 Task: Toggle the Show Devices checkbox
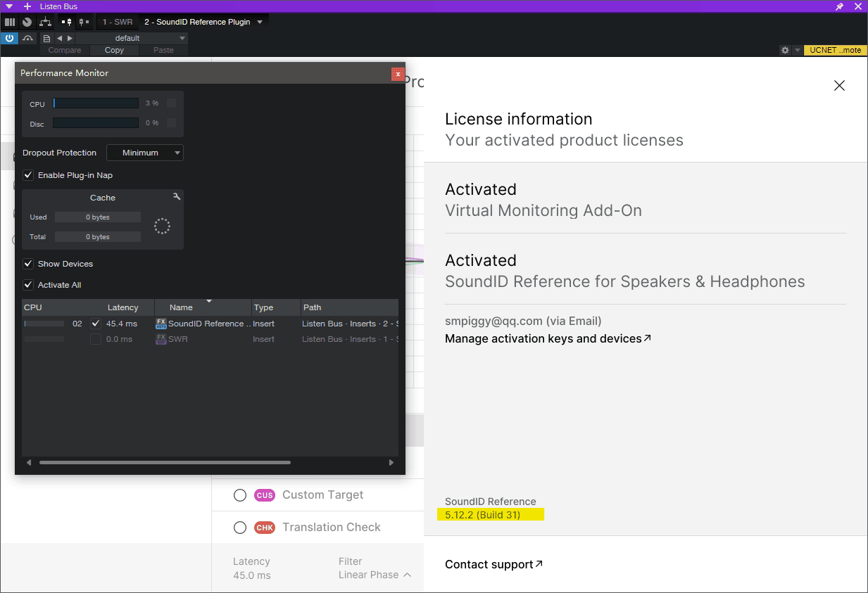[29, 264]
